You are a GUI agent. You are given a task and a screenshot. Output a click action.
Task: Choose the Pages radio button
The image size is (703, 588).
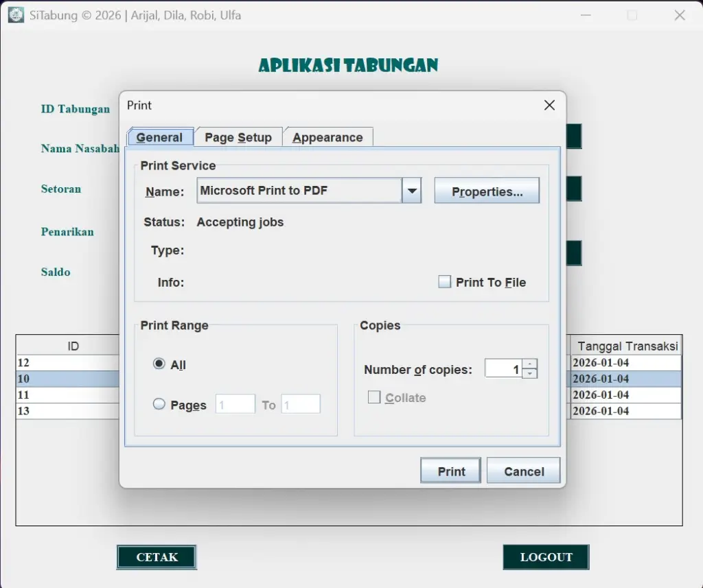159,405
